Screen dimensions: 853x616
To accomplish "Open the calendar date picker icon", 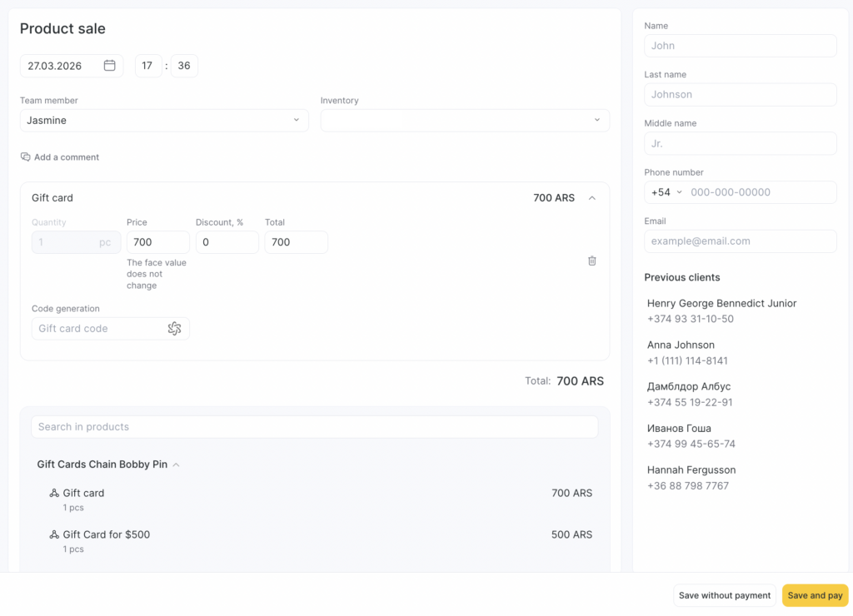I will tap(109, 66).
